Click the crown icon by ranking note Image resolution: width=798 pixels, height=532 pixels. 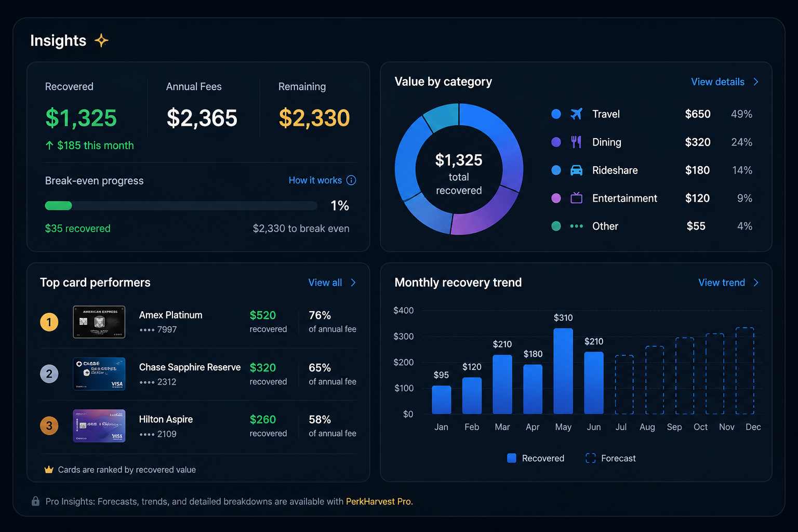pos(49,470)
